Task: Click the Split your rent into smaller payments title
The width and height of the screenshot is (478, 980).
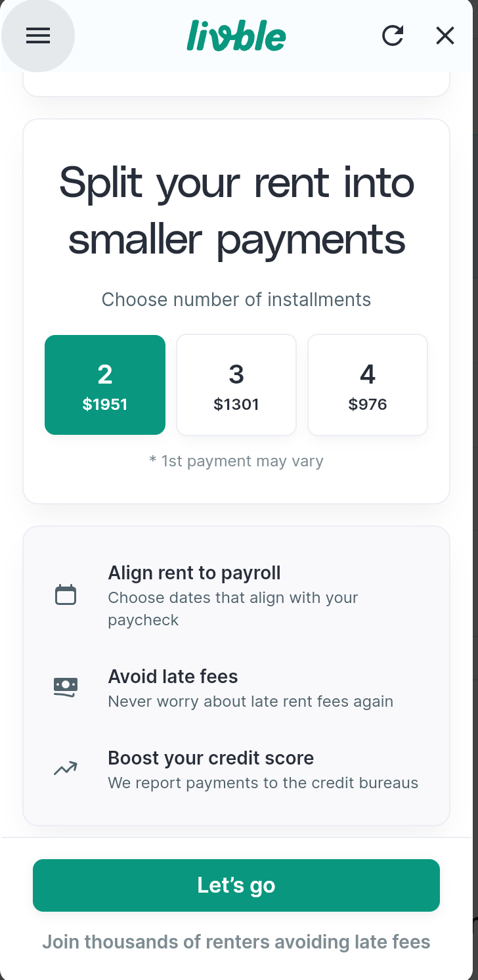Action: coord(236,211)
